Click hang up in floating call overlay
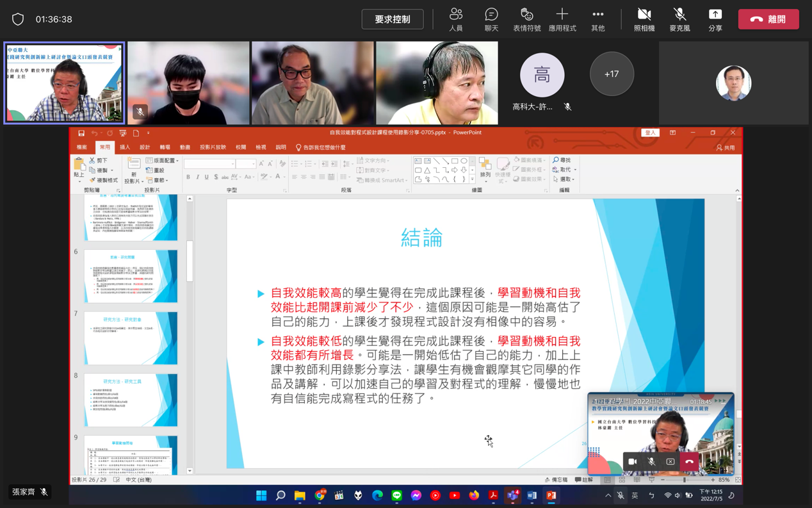 (x=689, y=462)
